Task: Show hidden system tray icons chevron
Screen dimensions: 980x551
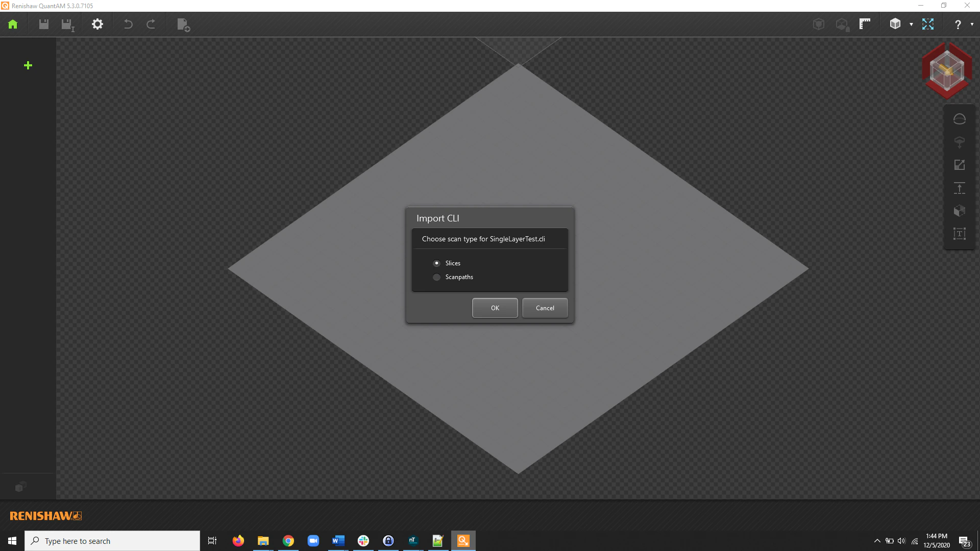Action: click(877, 541)
